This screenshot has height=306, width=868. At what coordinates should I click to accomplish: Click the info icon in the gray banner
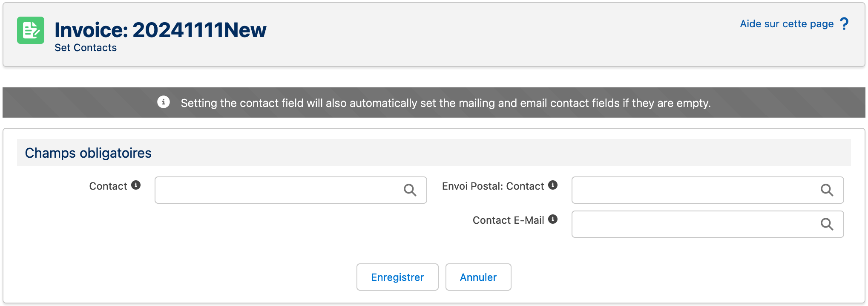163,102
